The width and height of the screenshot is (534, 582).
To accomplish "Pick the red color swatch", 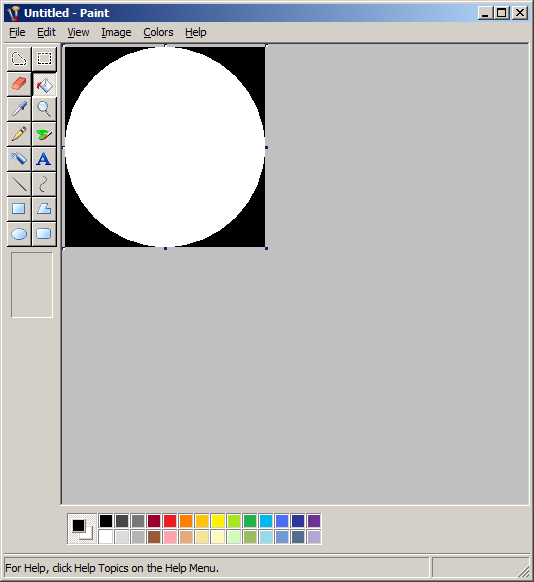I will click(170, 521).
